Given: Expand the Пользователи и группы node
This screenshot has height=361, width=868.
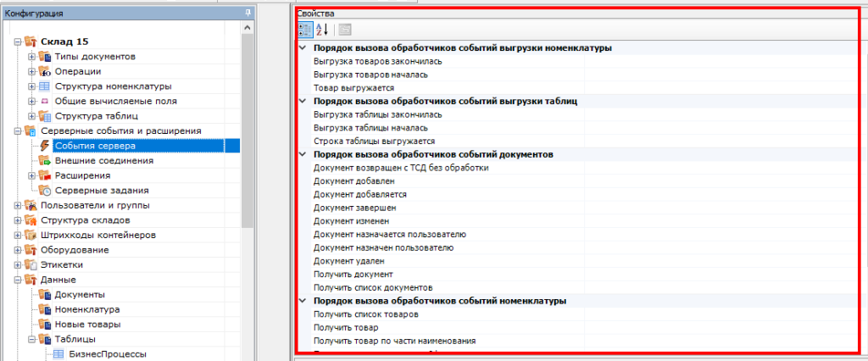Looking at the screenshot, I should [x=19, y=205].
